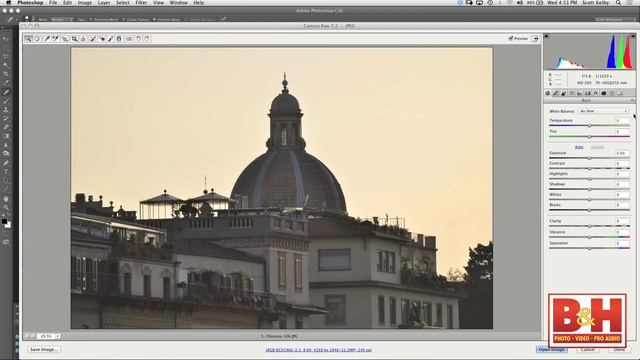Click the Clarity slider handle
This screenshot has width=640, height=360.
(589, 226)
